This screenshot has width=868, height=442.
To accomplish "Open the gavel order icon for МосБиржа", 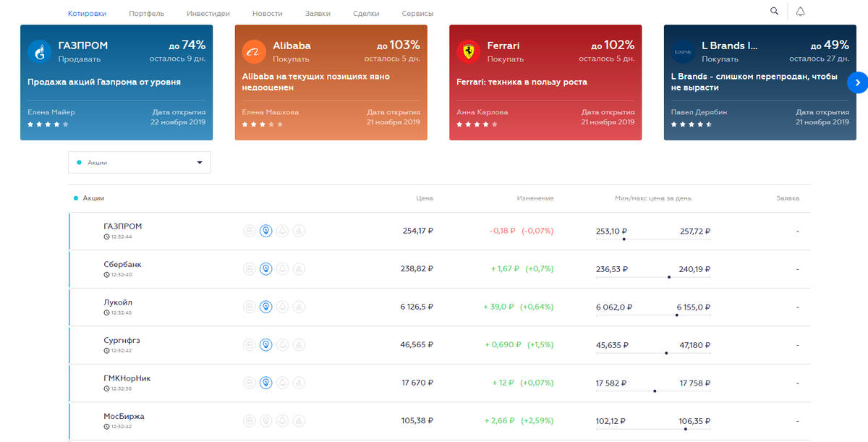I will pos(299,420).
